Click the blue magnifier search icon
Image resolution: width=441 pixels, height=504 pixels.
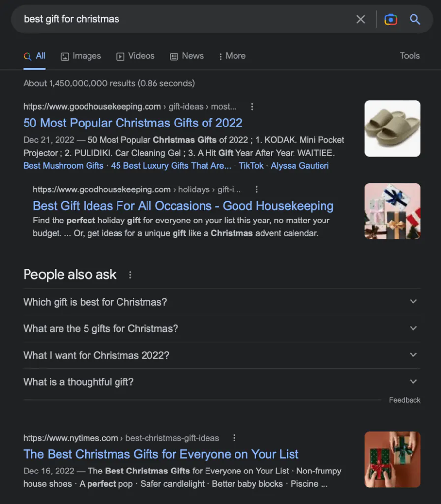(414, 19)
